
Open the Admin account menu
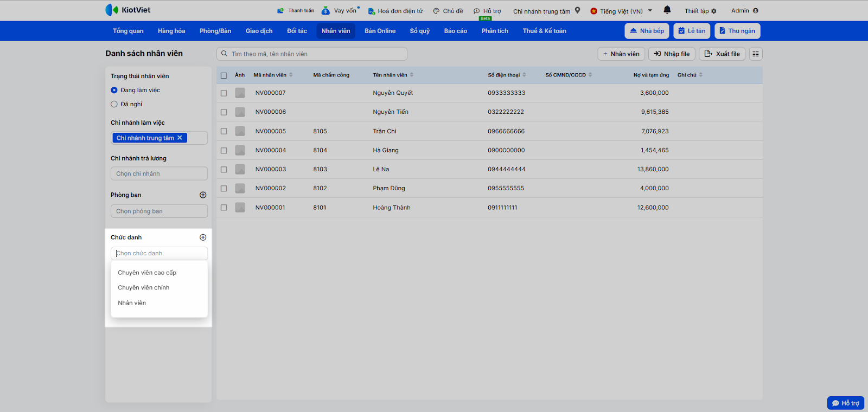tap(745, 11)
